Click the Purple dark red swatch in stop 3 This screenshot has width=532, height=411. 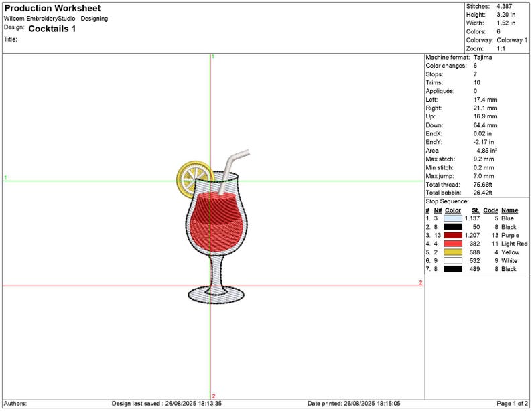tap(453, 235)
